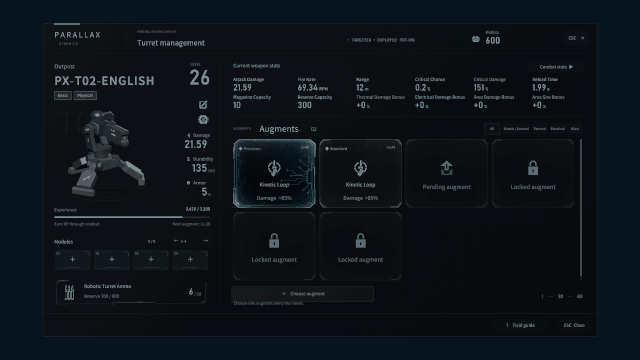
Task: Click the Attack Damage value 21.59
Action: 242,88
